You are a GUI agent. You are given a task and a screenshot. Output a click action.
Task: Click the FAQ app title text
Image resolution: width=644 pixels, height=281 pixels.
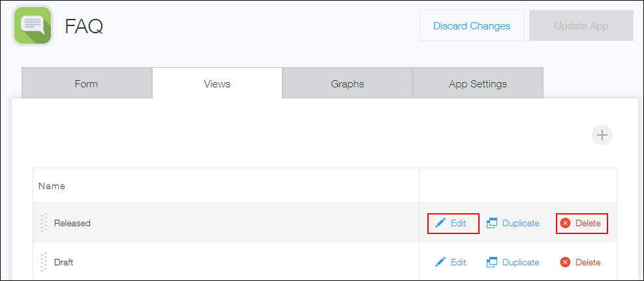[x=84, y=26]
